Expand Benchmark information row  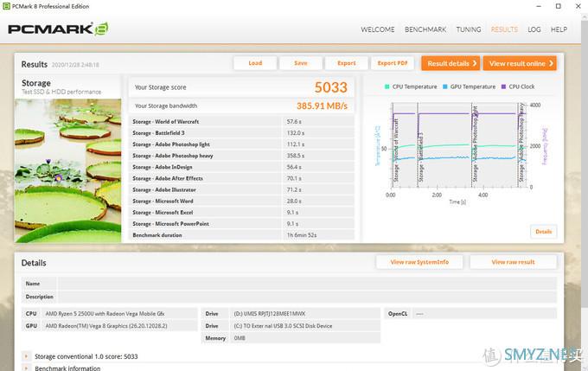click(x=26, y=368)
